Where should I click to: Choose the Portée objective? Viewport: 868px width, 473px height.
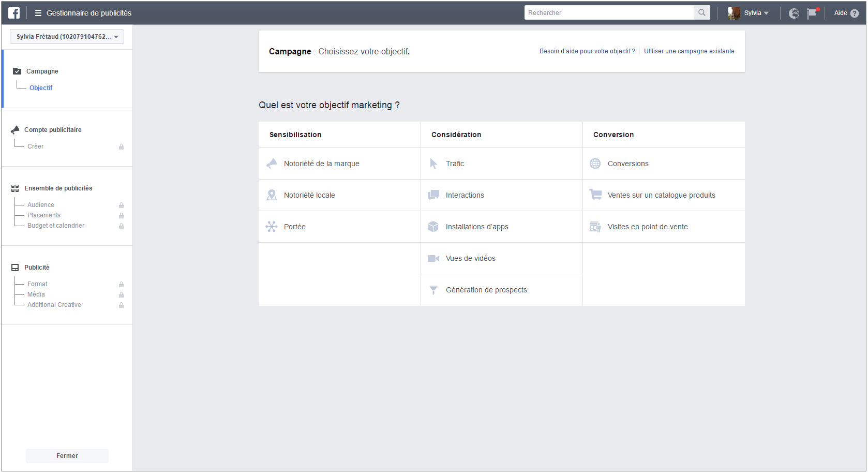pos(339,227)
